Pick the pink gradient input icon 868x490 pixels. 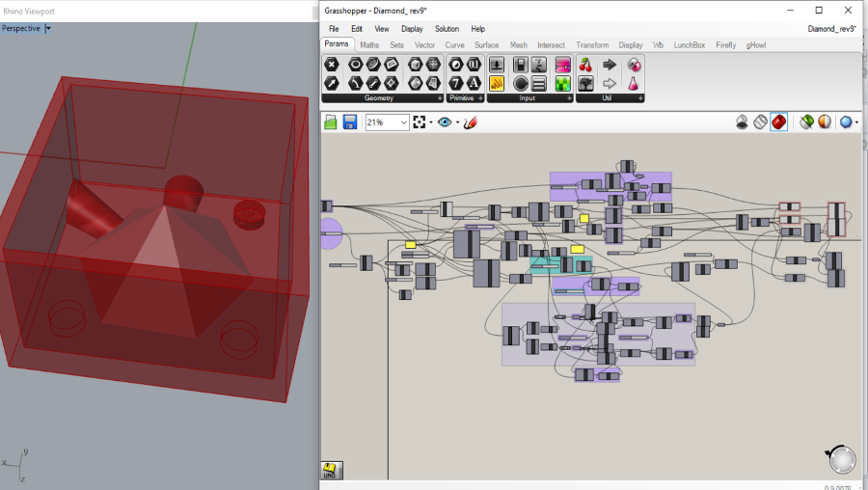(x=562, y=65)
